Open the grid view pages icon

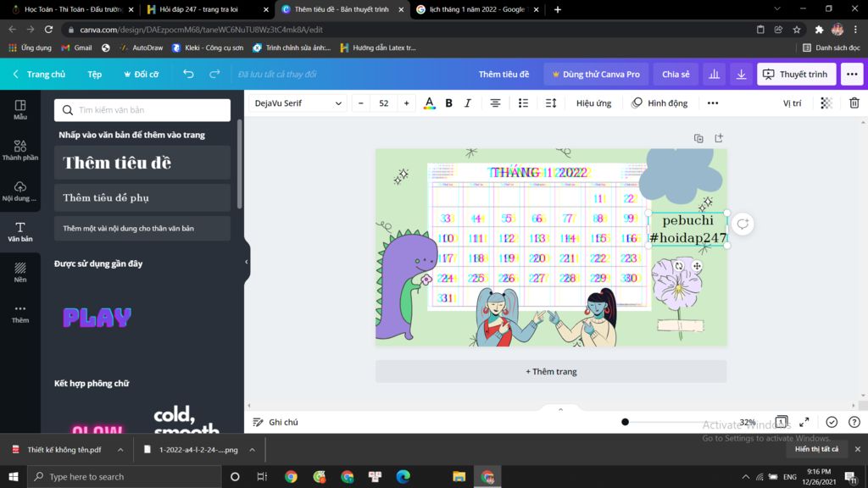tap(781, 422)
